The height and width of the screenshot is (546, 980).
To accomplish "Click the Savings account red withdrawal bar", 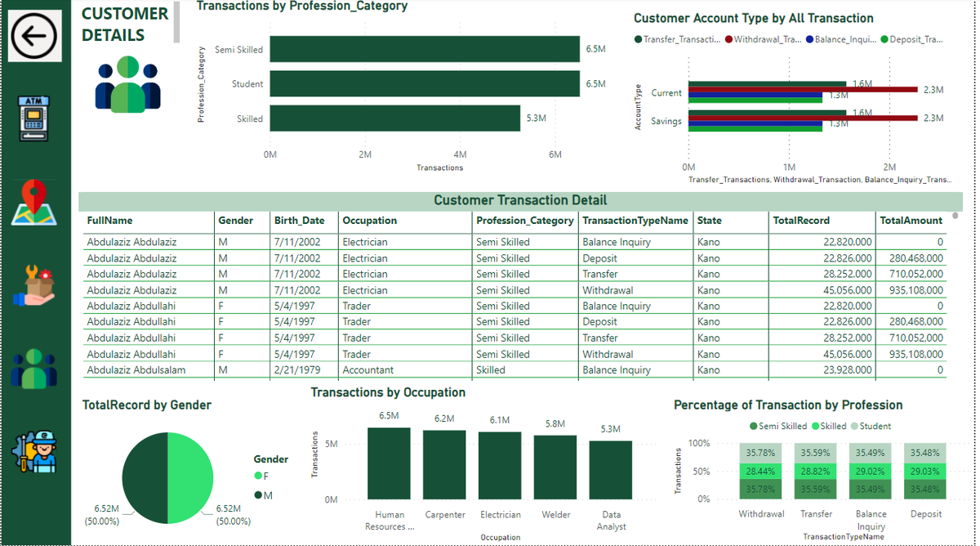I will pos(804,118).
